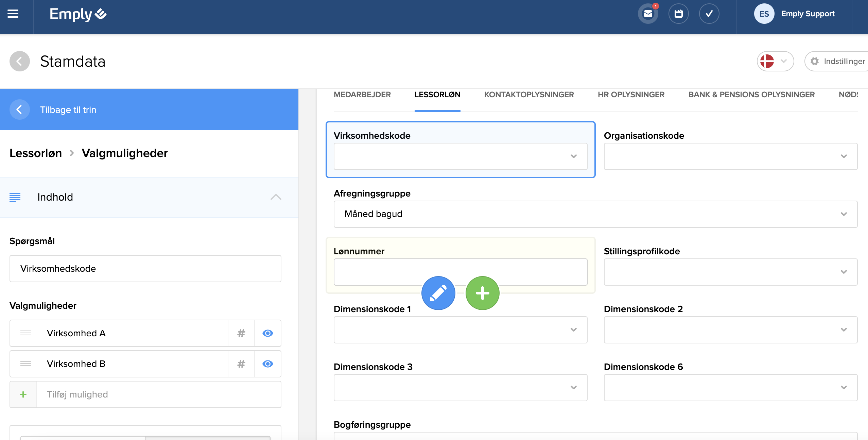This screenshot has width=868, height=440.
Task: Open the hamburger main menu
Action: pos(13,14)
